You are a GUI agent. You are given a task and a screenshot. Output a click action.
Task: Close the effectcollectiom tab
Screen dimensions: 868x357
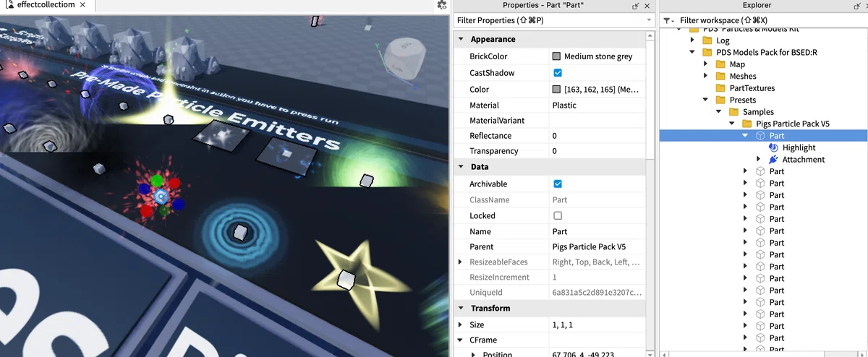click(82, 5)
